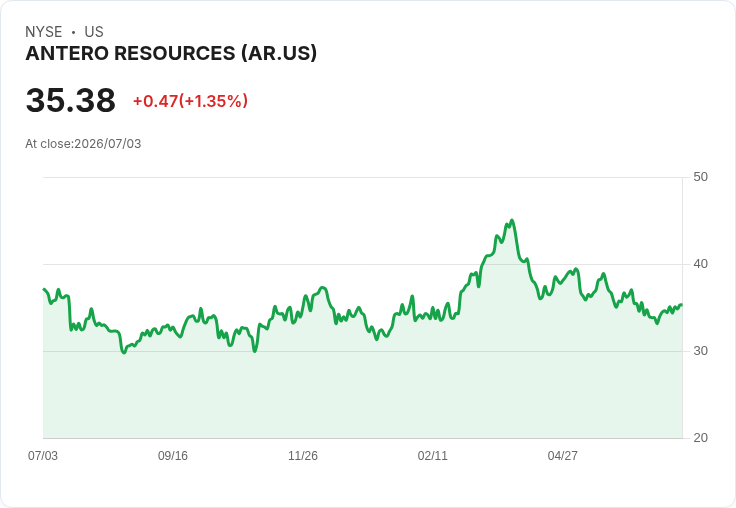The image size is (736, 508).
Task: Click the 50 price axis label
Action: tap(700, 177)
